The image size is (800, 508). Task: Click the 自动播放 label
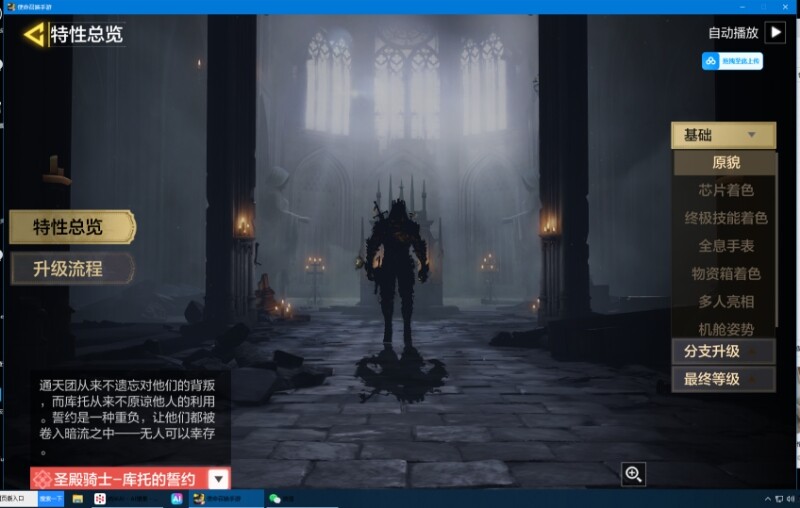click(x=733, y=33)
